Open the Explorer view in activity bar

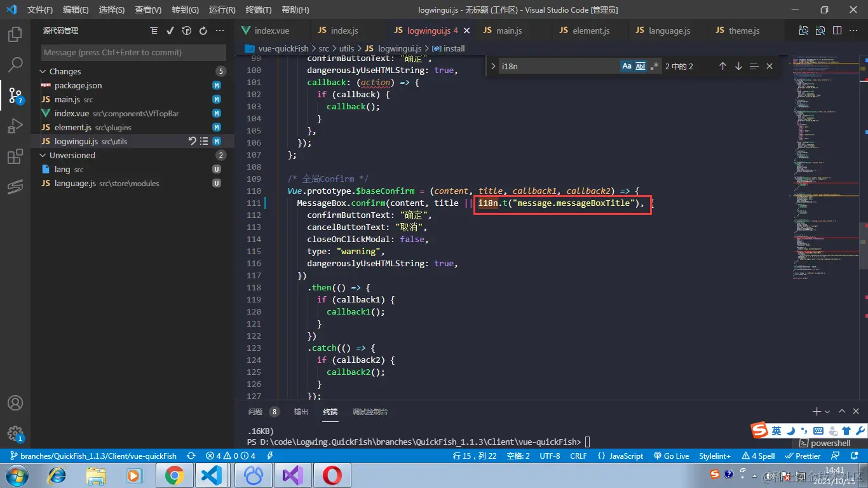pos(15,34)
